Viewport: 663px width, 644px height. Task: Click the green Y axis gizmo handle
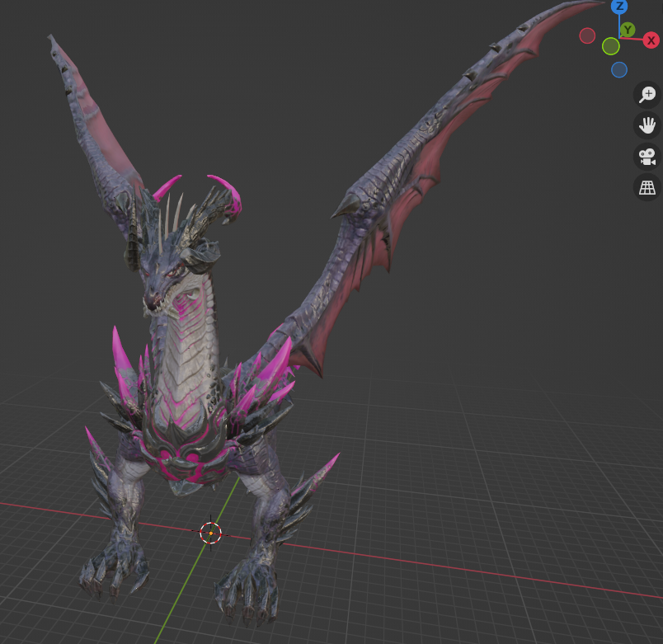pos(628,30)
